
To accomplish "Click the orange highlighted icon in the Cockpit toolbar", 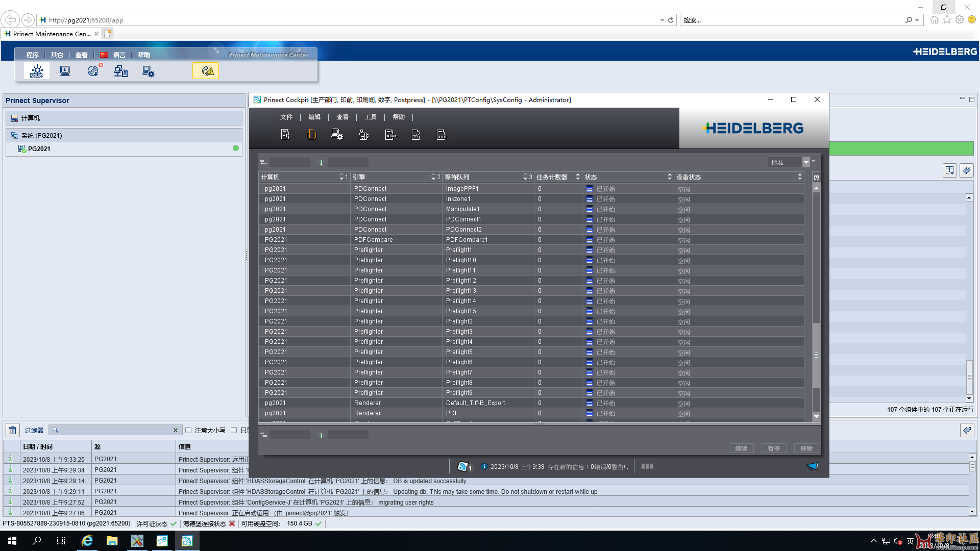I will click(x=311, y=135).
